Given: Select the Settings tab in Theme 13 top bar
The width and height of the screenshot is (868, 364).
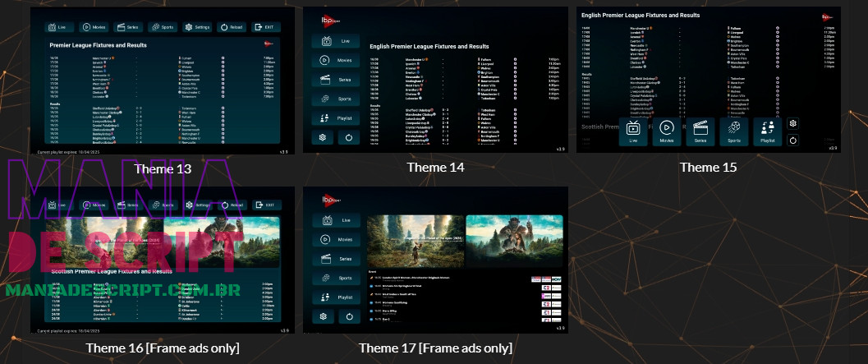Looking at the screenshot, I should 197,27.
